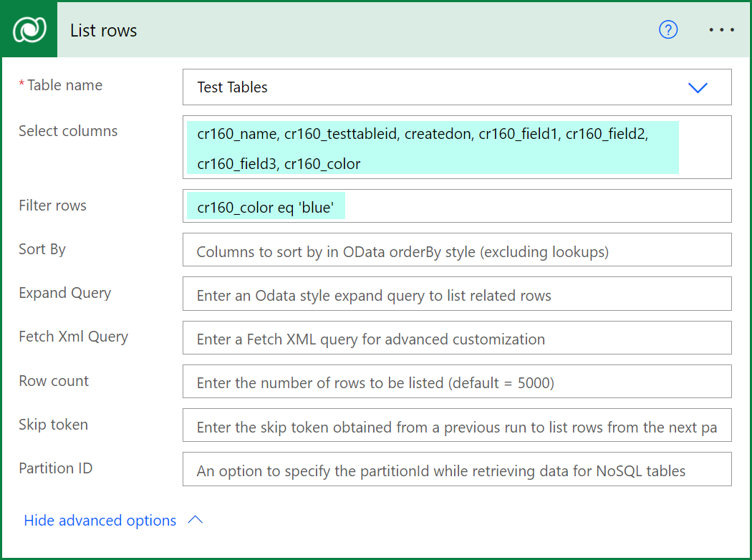Viewport: 752px width, 560px height.
Task: Expand the Table name dropdown arrow
Action: pos(697,87)
